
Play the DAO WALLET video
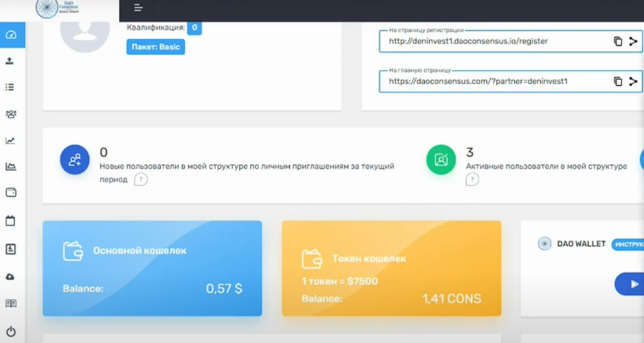pos(629,284)
